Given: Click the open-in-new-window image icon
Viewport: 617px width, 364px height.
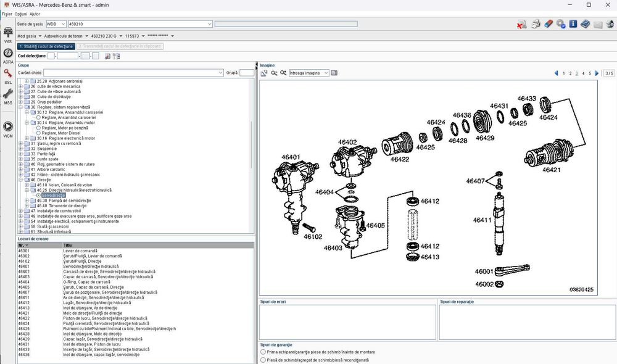Looking at the screenshot, I should click(x=264, y=73).
